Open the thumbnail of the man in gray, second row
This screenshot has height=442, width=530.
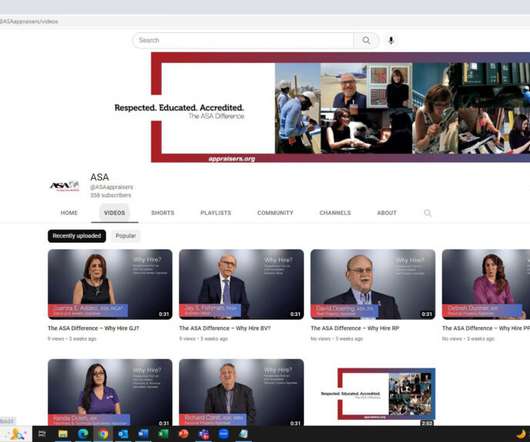coord(241,392)
